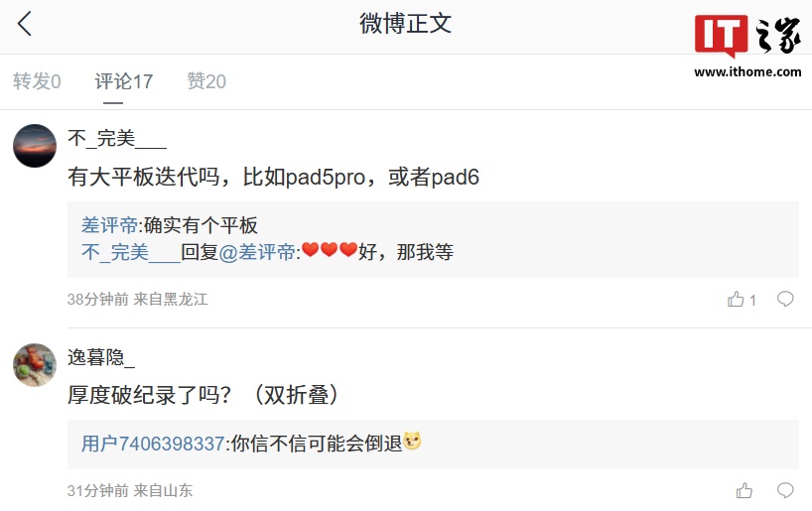Screen dimensions: 812x511
Task: Go back using the header arrow
Action: click(25, 24)
